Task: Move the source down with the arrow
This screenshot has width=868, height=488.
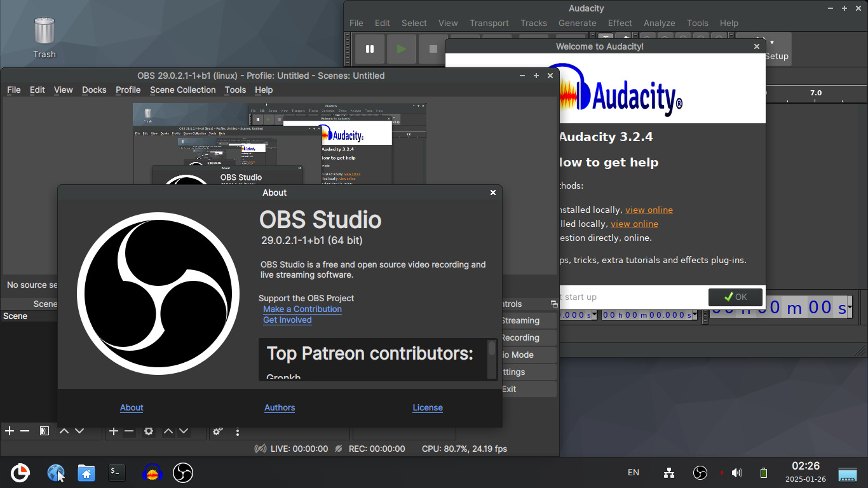Action: pyautogui.click(x=184, y=431)
